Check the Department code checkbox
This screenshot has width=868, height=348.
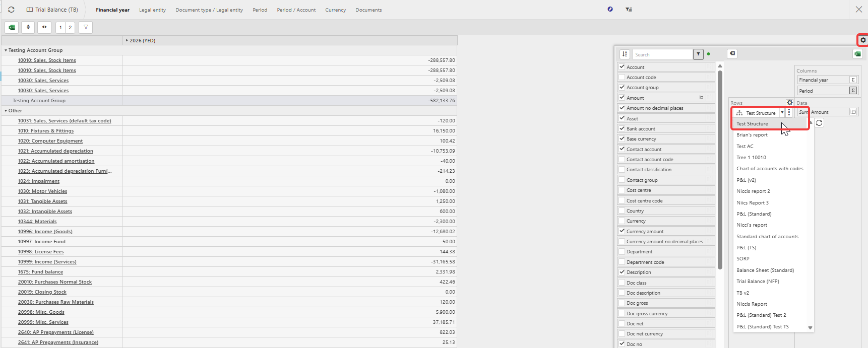(x=622, y=262)
